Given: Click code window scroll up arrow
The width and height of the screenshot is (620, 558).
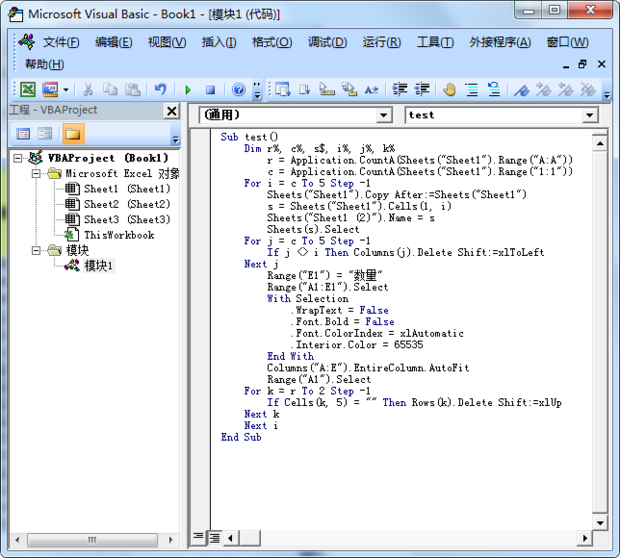Looking at the screenshot, I should coord(600,144).
